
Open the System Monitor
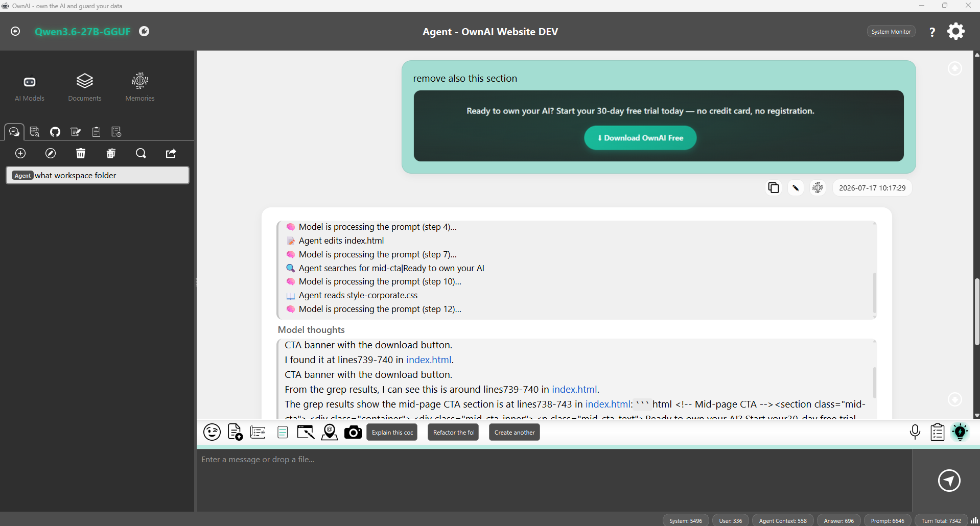891,32
